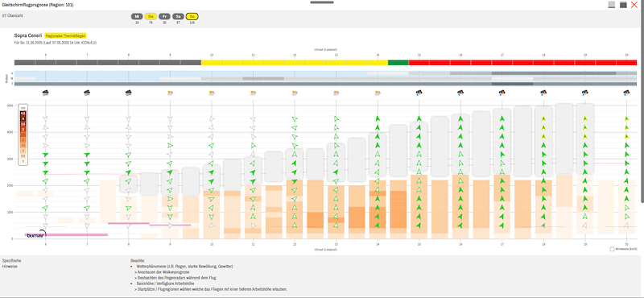Click the sunny weather icon at hour 10
Image resolution: width=644 pixels, height=298 pixels.
coord(212,93)
